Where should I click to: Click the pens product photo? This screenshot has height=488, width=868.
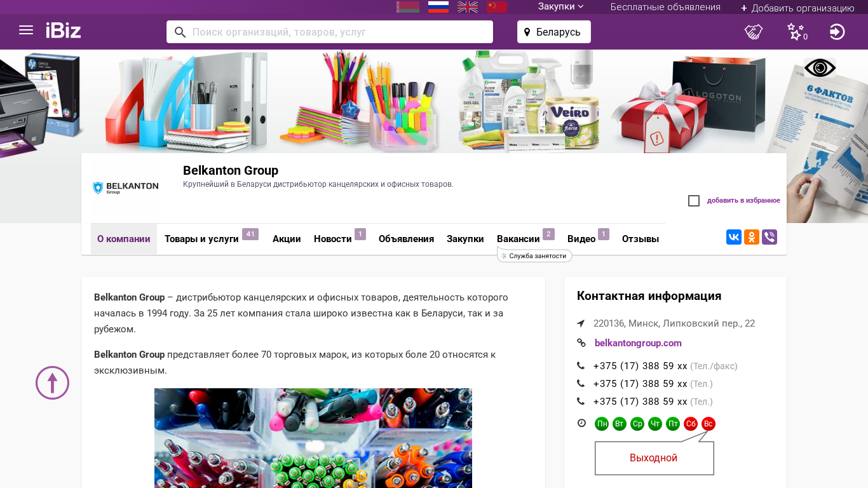313,438
